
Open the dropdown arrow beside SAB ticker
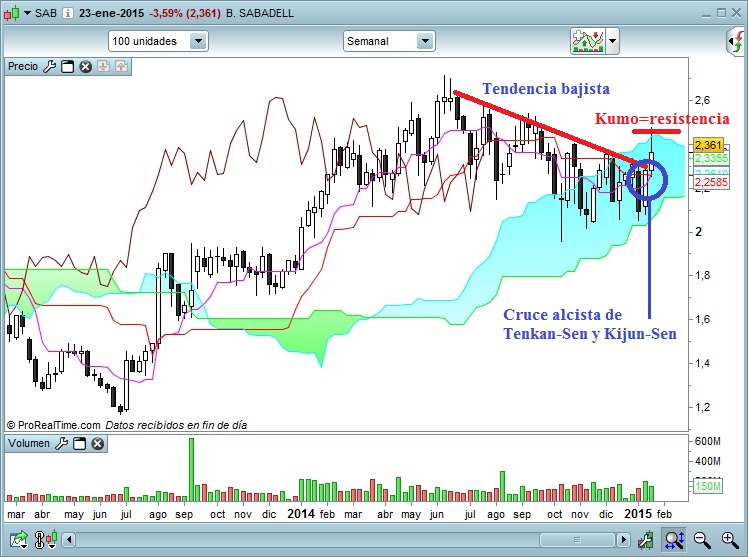(x=27, y=13)
